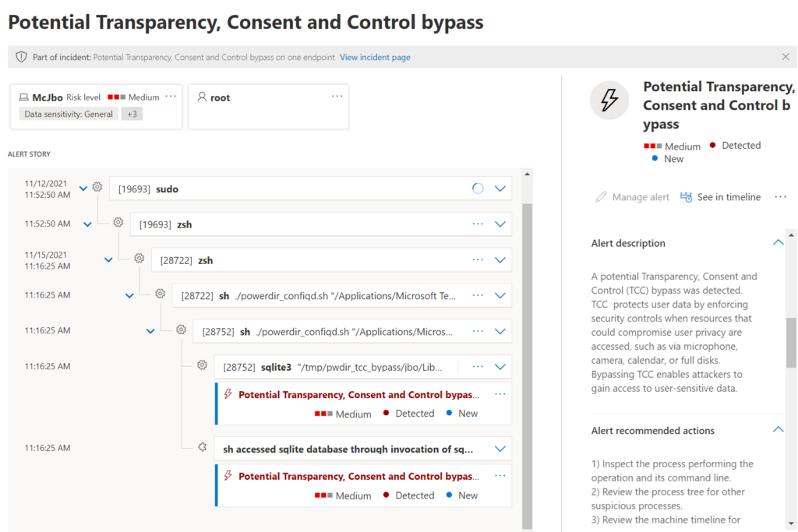798x532 pixels.
Task: Expand the sudo [19693] process node
Action: coord(500,188)
